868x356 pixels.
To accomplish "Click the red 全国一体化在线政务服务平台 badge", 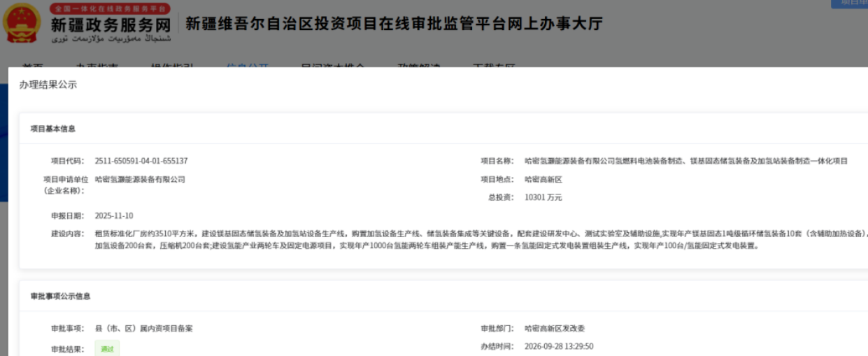I will click(x=110, y=8).
